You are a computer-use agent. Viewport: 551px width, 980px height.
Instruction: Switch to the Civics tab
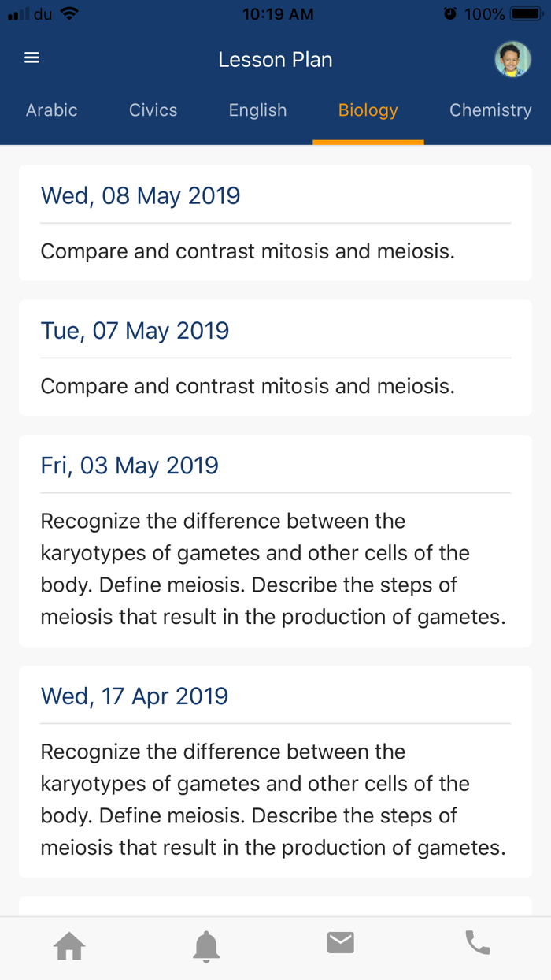pos(153,110)
